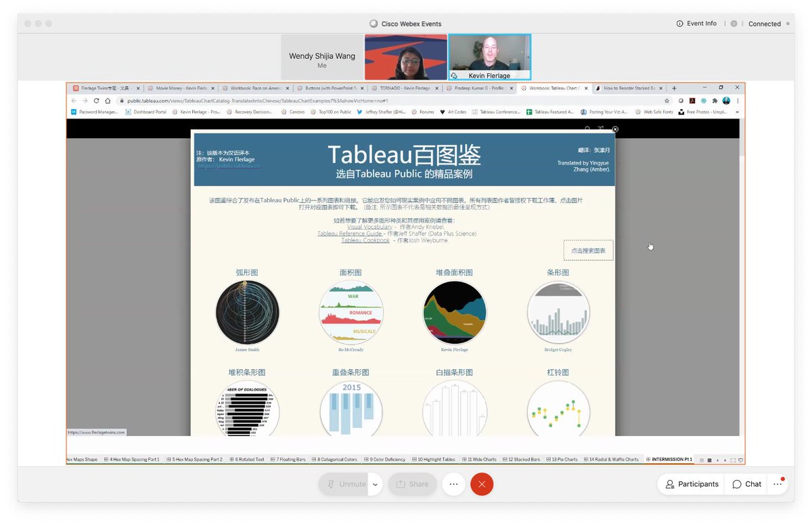Screen dimensions: 812x524
Task: Open the Webex more options ellipsis button
Action: pos(453,484)
